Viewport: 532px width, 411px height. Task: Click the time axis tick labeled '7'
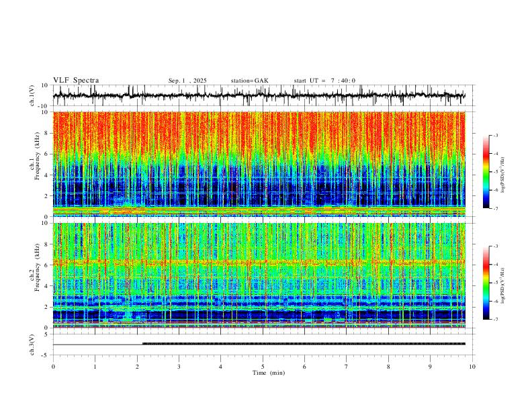pos(347,367)
